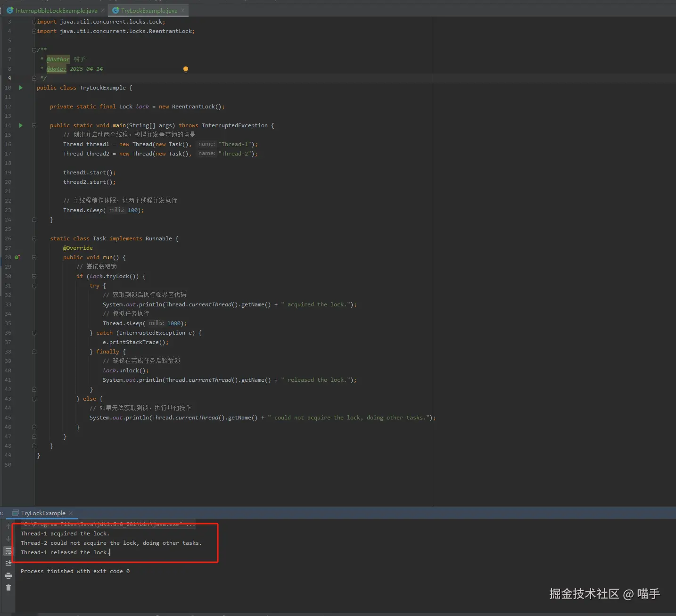Click the class icon on TryLockExample.java tab

[x=115, y=10]
